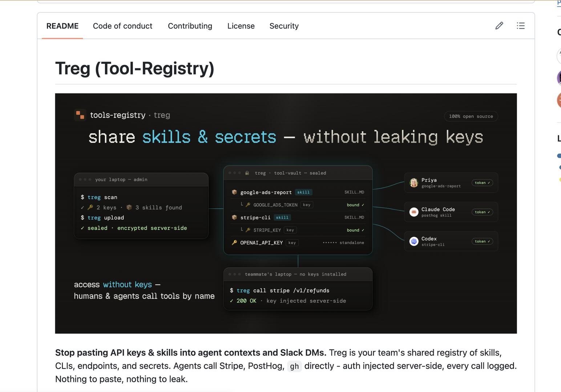Screen dimensions: 561x392
Task: Click the Claude Code icon in the banner
Action: [x=414, y=212]
